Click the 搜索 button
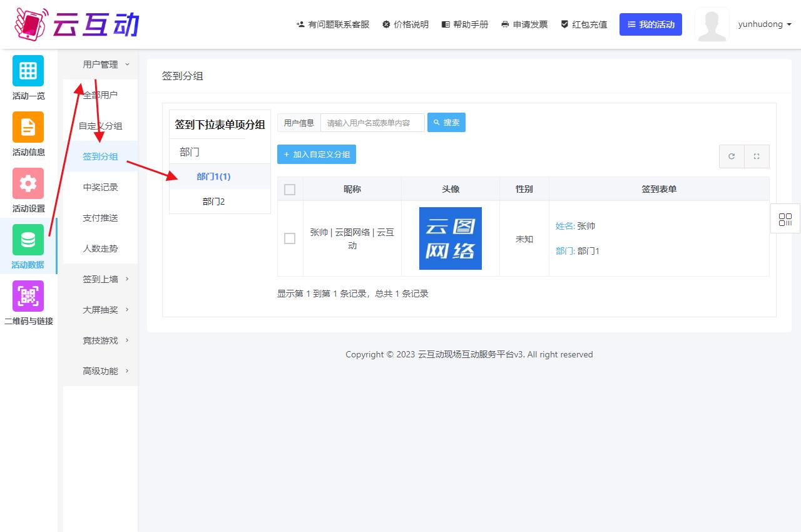Screen dimensions: 801x532 446,123
